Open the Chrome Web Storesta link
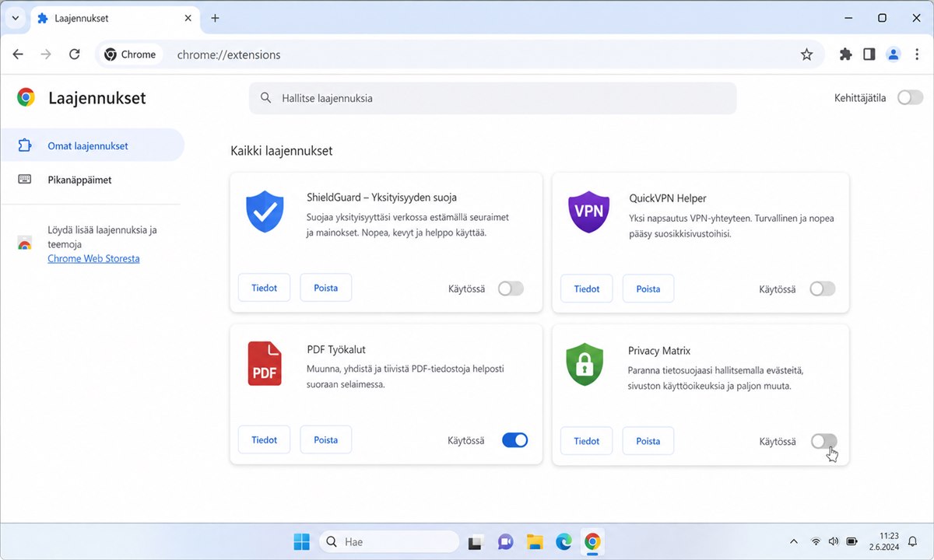 93,258
